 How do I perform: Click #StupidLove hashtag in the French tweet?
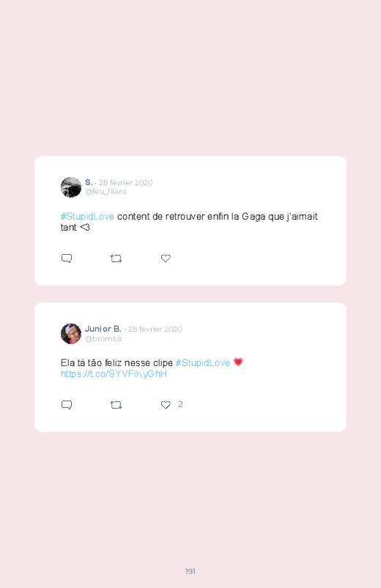coord(87,216)
